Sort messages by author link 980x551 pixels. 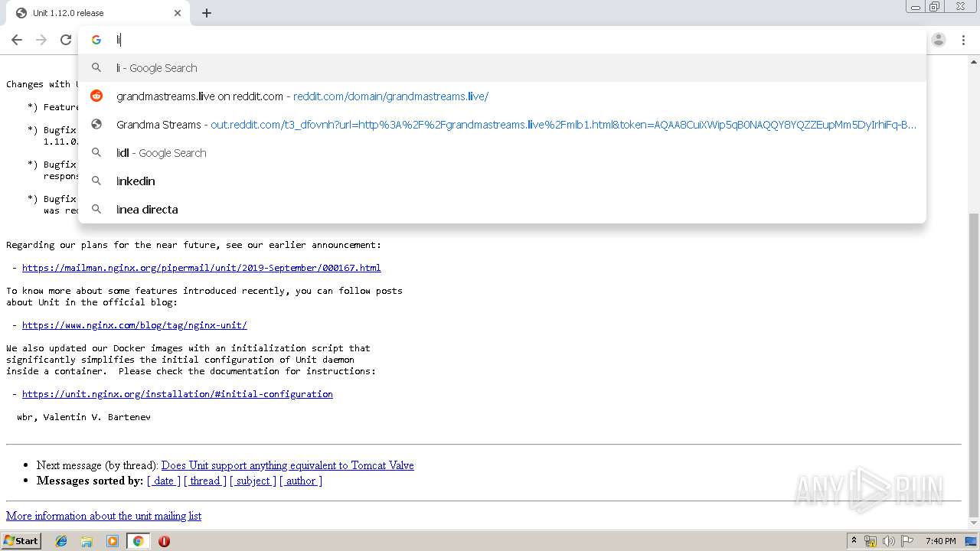coord(301,481)
